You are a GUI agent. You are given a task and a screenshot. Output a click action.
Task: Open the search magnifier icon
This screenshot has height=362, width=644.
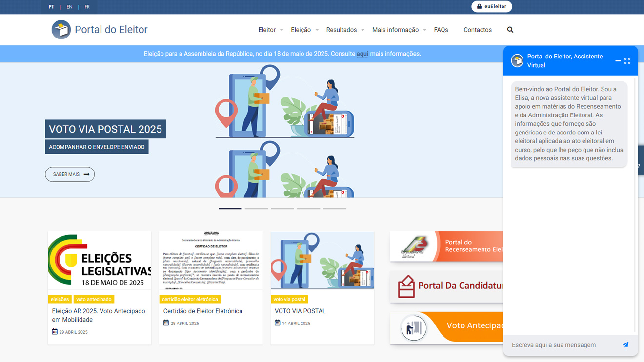click(510, 30)
